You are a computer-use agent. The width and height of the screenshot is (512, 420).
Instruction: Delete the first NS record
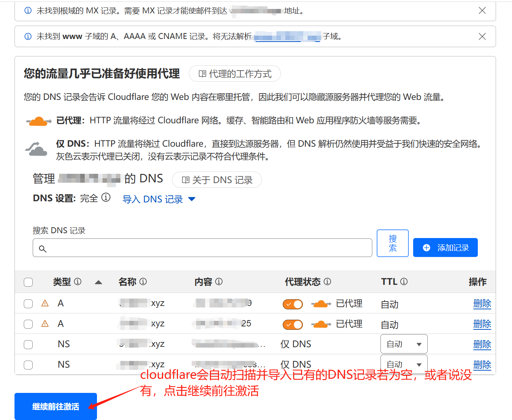pos(482,344)
